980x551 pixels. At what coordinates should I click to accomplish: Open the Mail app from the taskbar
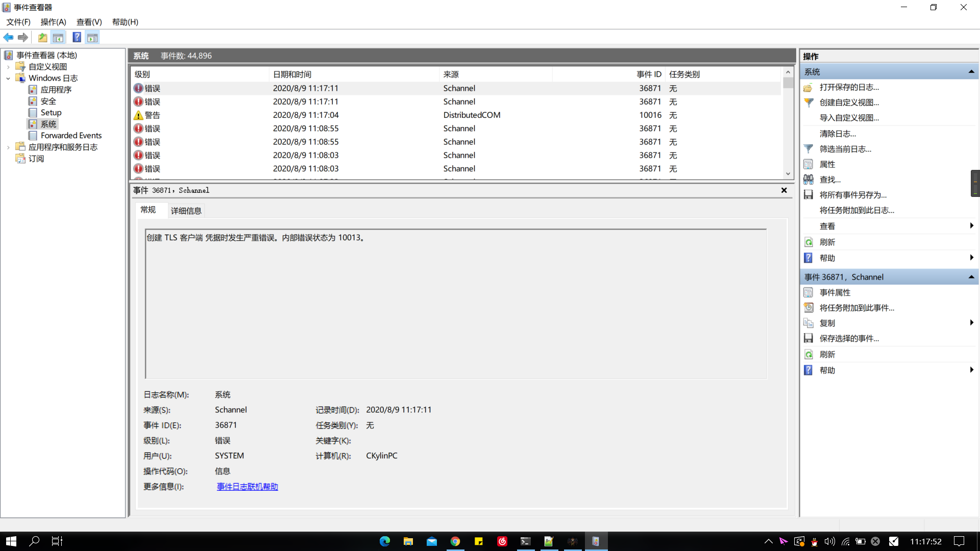point(432,541)
